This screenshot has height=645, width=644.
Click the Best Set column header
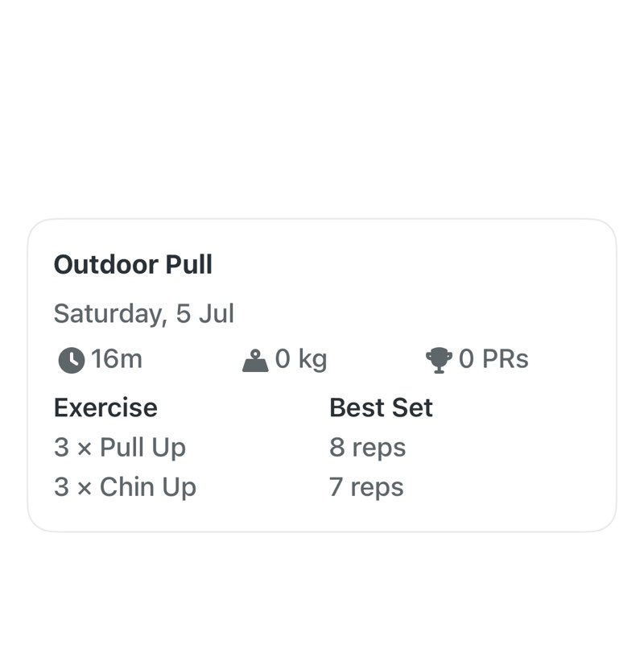pyautogui.click(x=381, y=407)
